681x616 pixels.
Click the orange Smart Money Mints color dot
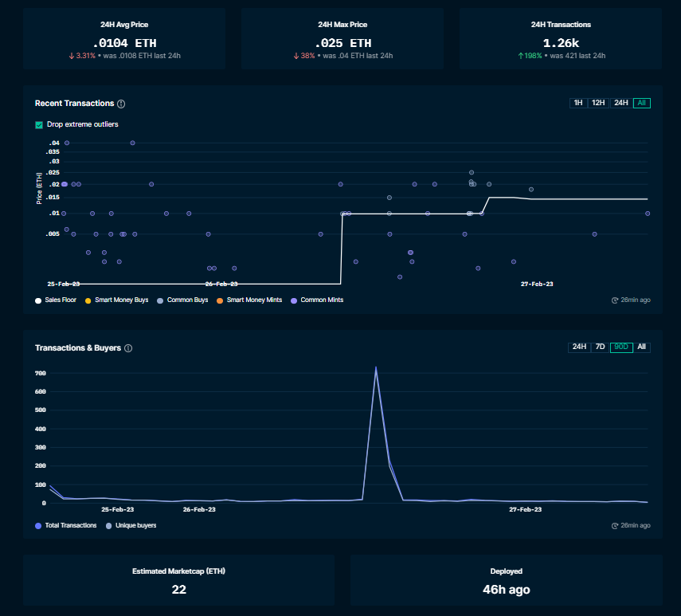point(220,300)
